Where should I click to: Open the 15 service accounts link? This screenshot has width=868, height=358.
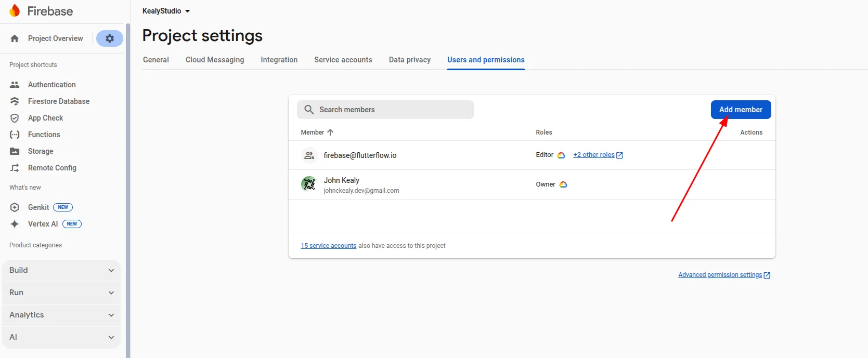[x=329, y=246]
